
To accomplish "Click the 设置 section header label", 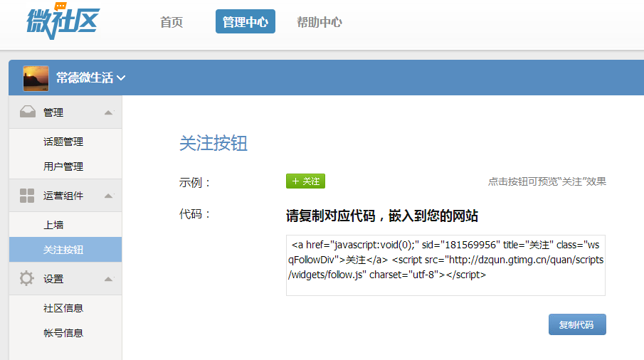I will pyautogui.click(x=53, y=279).
